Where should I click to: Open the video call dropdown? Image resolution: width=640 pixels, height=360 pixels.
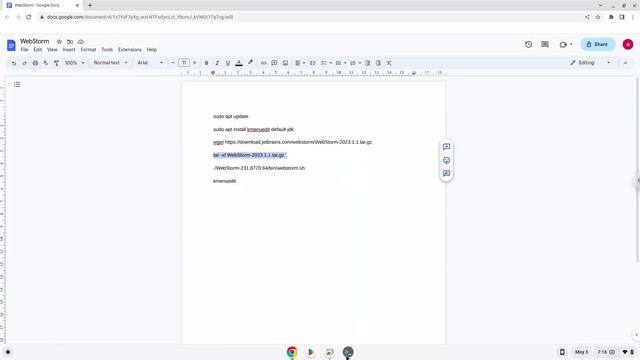click(566, 44)
